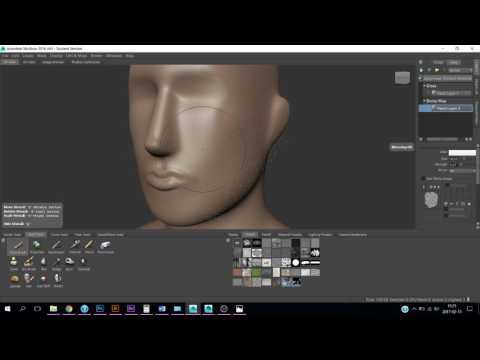Pick the Hue tool

tap(29, 280)
